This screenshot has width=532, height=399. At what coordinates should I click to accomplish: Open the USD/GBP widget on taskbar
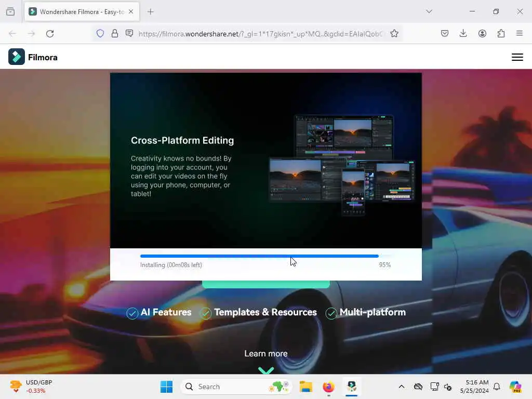coord(31,387)
